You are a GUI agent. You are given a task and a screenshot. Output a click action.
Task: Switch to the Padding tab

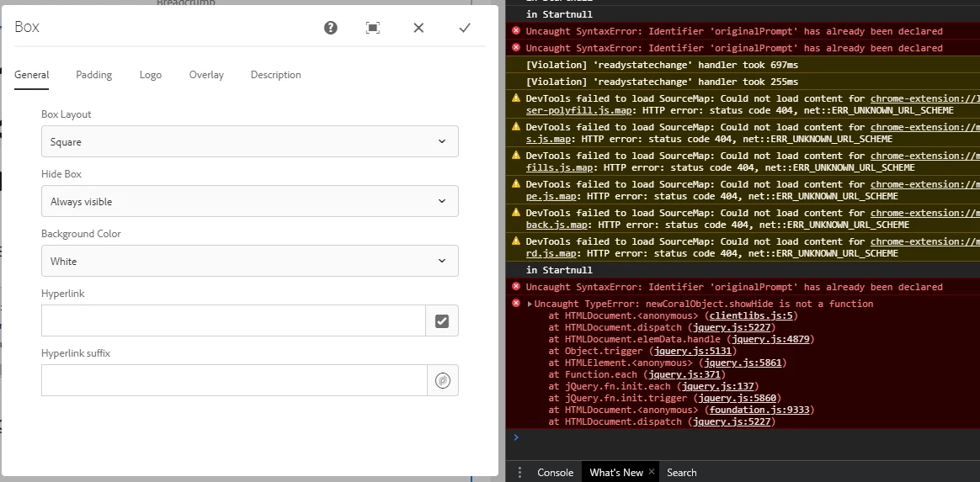point(93,75)
